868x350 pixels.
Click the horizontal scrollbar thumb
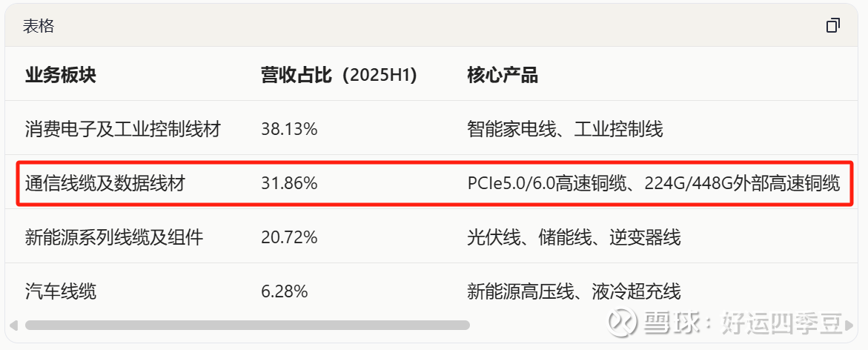click(247, 325)
